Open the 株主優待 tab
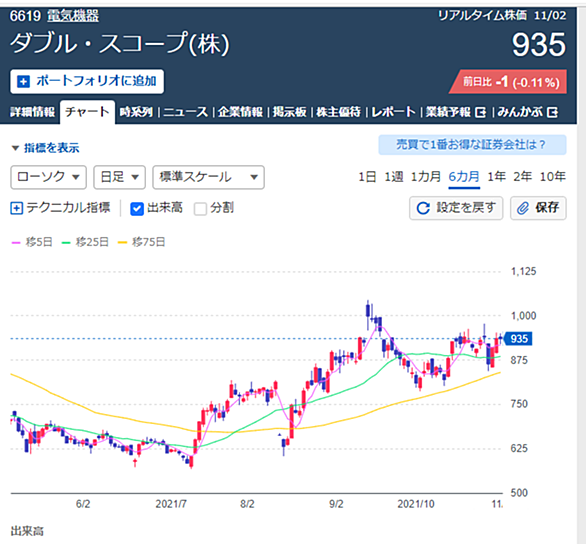 [339, 112]
